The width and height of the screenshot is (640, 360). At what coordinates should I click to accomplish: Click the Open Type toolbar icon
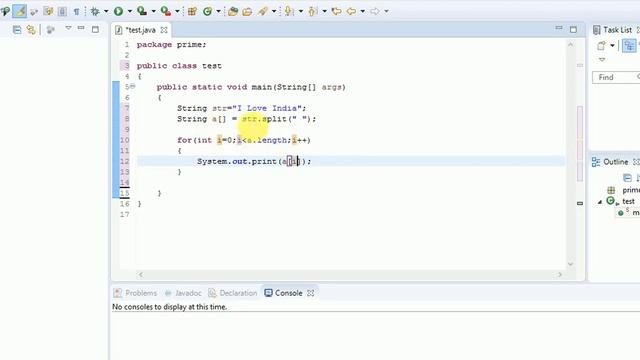pyautogui.click(x=233, y=11)
